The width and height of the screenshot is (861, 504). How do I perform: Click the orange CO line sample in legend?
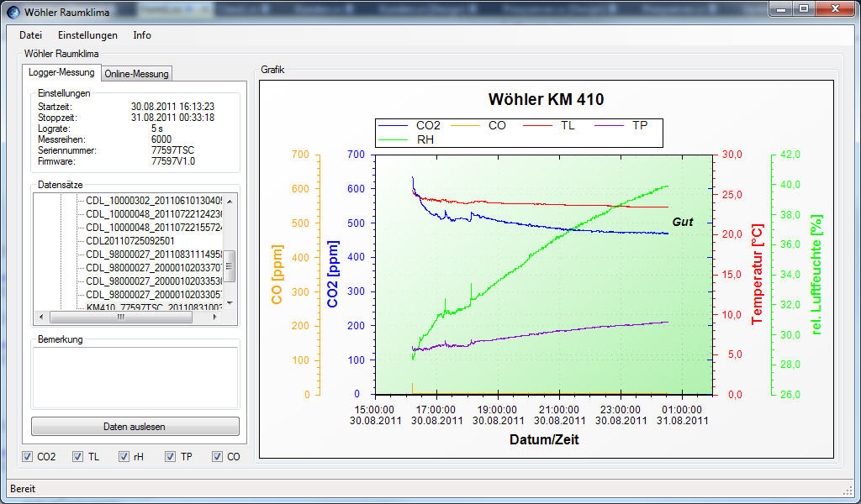[466, 126]
